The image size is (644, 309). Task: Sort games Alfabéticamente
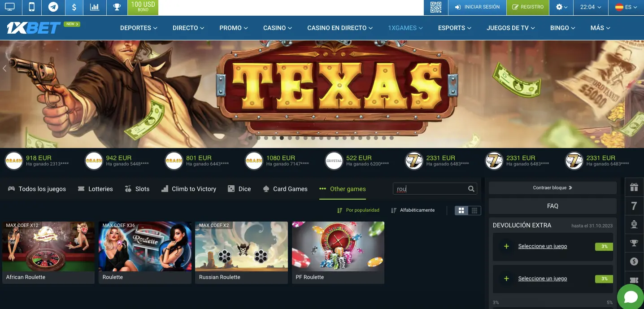[x=413, y=210]
